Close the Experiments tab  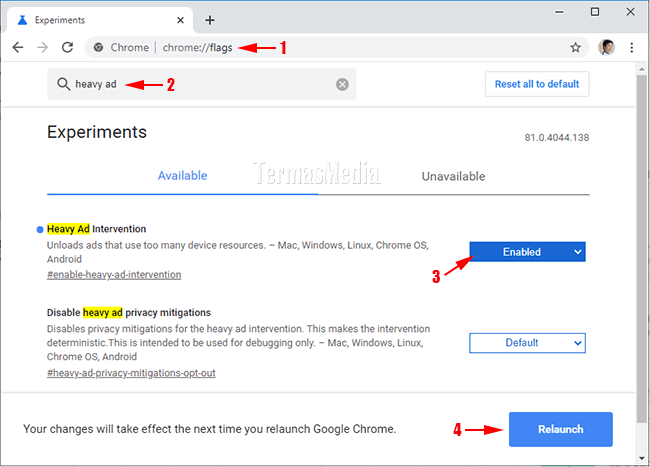(x=180, y=20)
